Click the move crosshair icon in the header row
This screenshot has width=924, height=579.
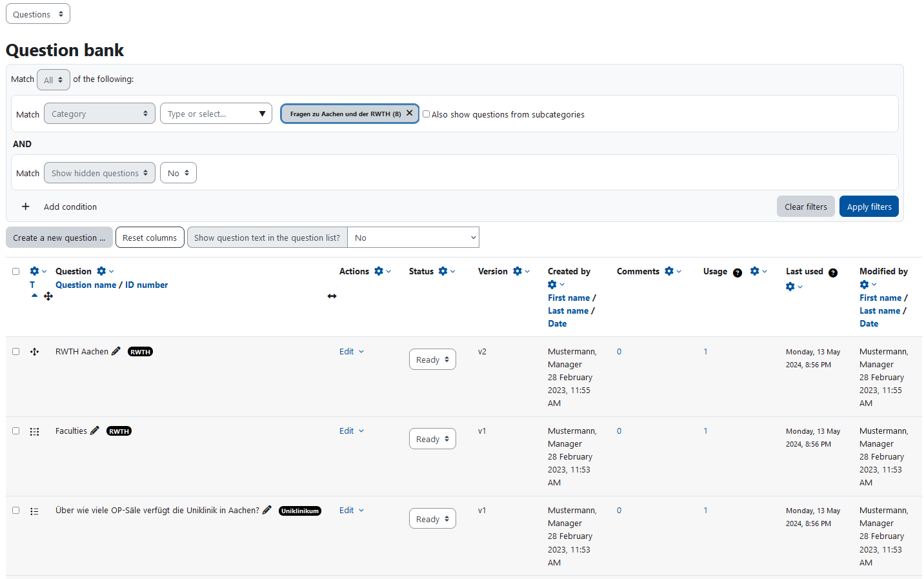point(48,296)
